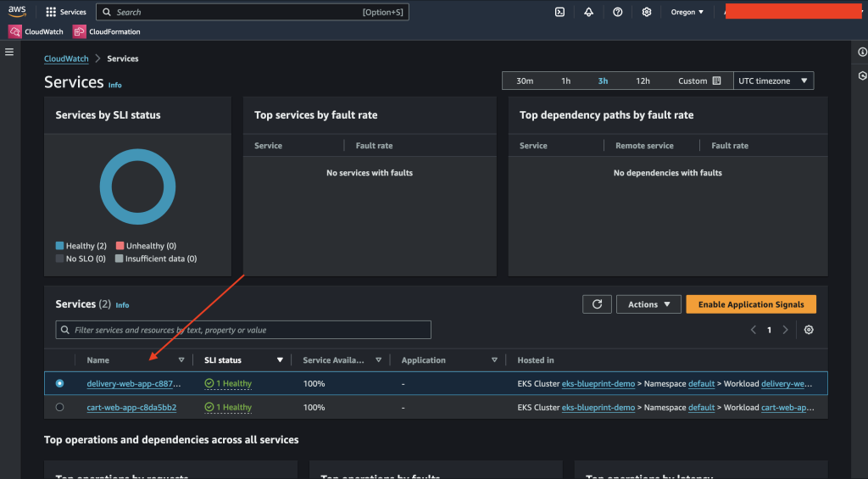868x479 pixels.
Task: Open the Oregon region dropdown
Action: pos(687,12)
